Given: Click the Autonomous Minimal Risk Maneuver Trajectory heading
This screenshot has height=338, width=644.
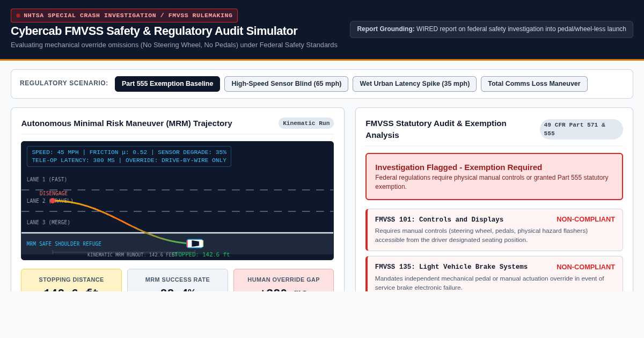Looking at the screenshot, I should pos(127,123).
